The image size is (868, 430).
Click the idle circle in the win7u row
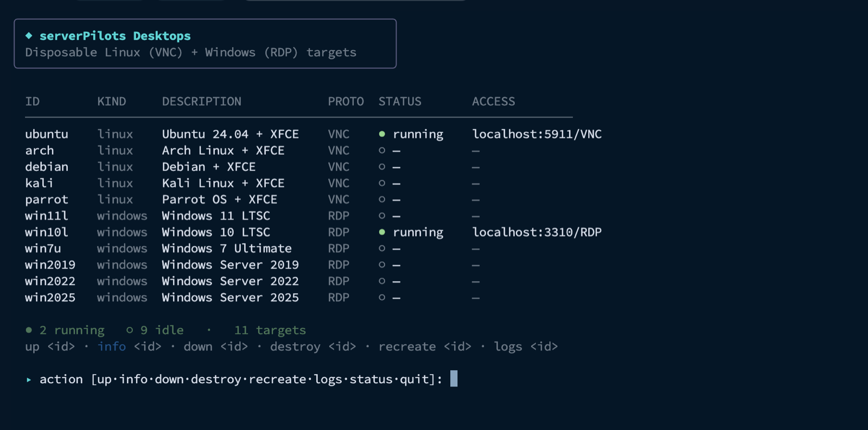click(382, 249)
